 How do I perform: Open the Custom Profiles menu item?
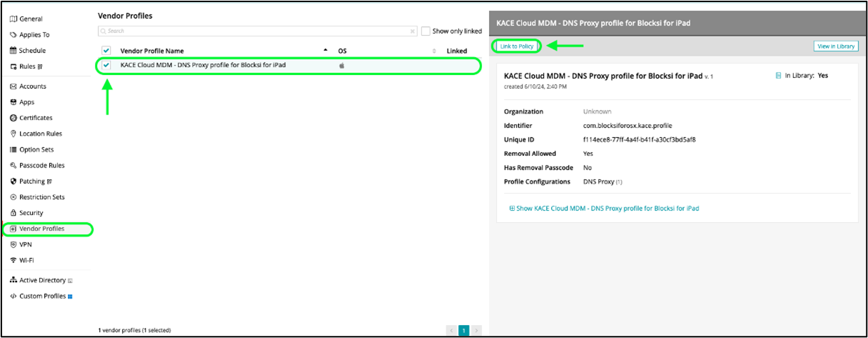pos(41,296)
